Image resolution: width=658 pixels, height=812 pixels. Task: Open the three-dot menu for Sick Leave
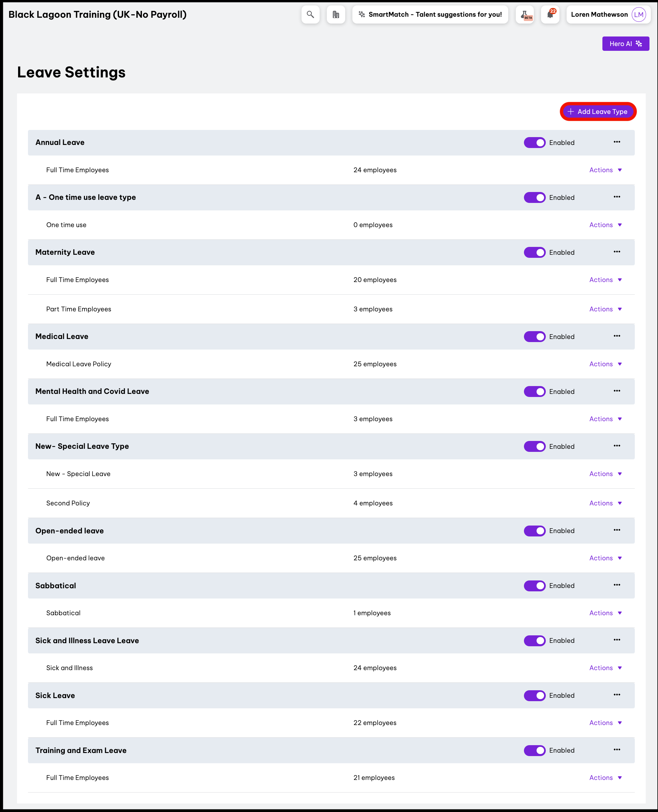point(617,695)
